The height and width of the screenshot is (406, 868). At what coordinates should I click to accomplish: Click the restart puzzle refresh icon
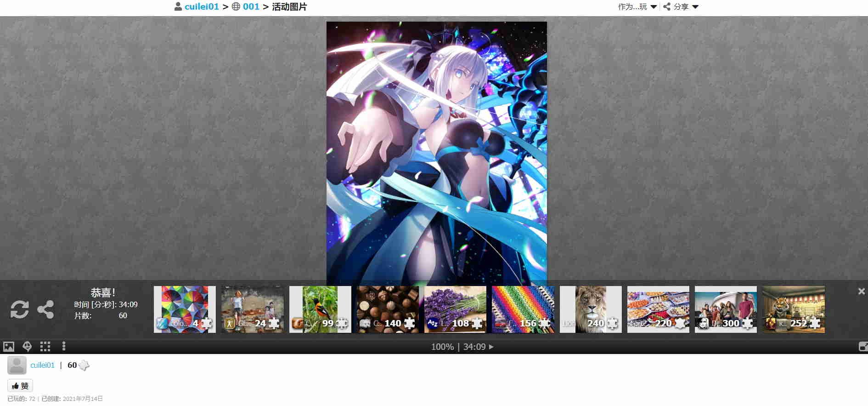coord(20,309)
